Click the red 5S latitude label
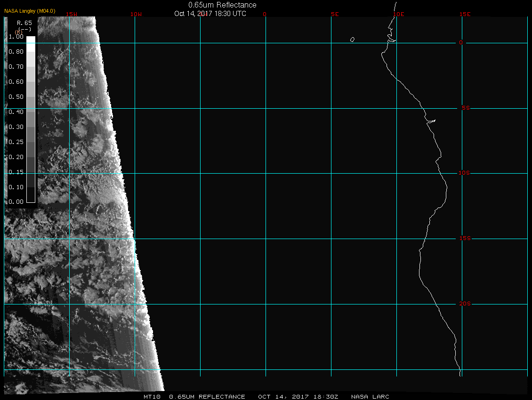The image size is (532, 400). (x=465, y=108)
